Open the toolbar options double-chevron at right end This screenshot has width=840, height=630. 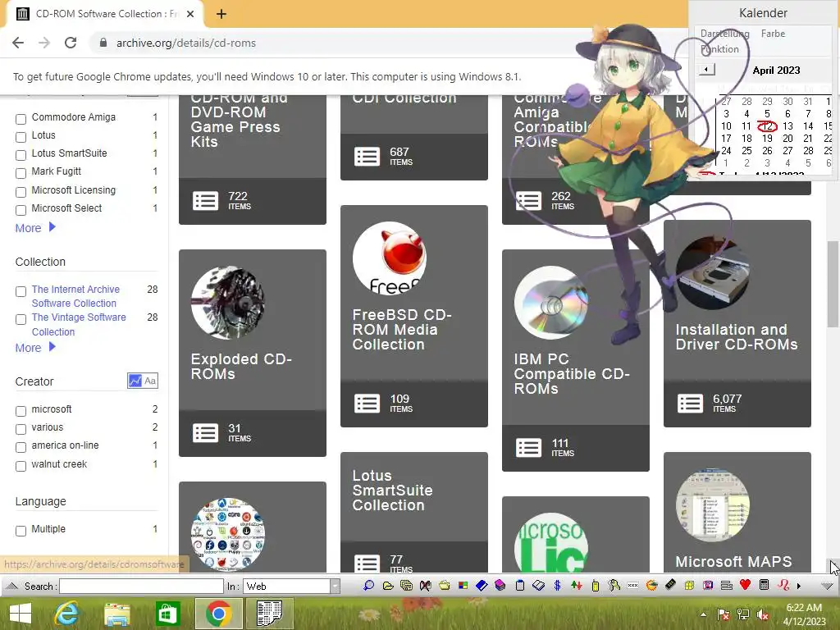[827, 586]
